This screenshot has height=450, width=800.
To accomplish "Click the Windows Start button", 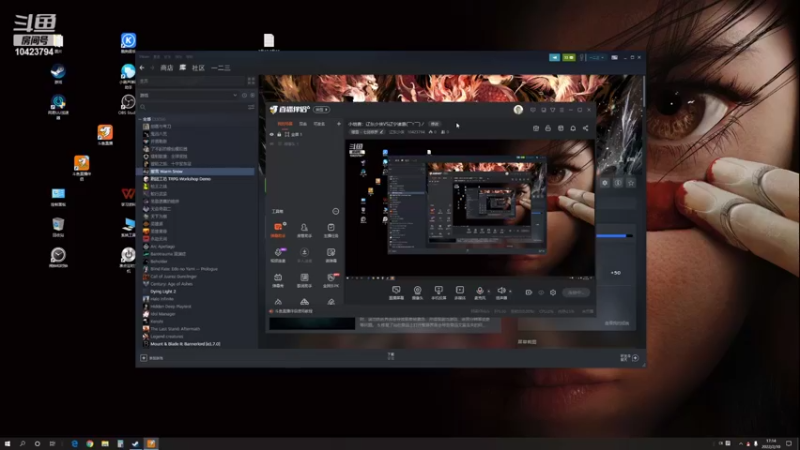I will pyautogui.click(x=7, y=443).
